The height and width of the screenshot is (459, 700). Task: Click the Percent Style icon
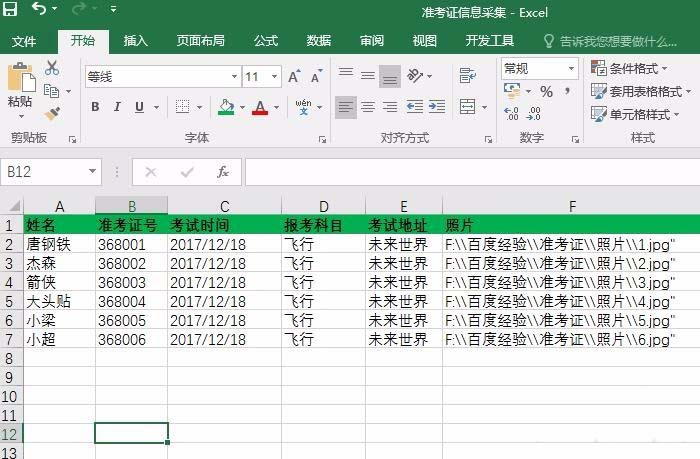pos(546,92)
